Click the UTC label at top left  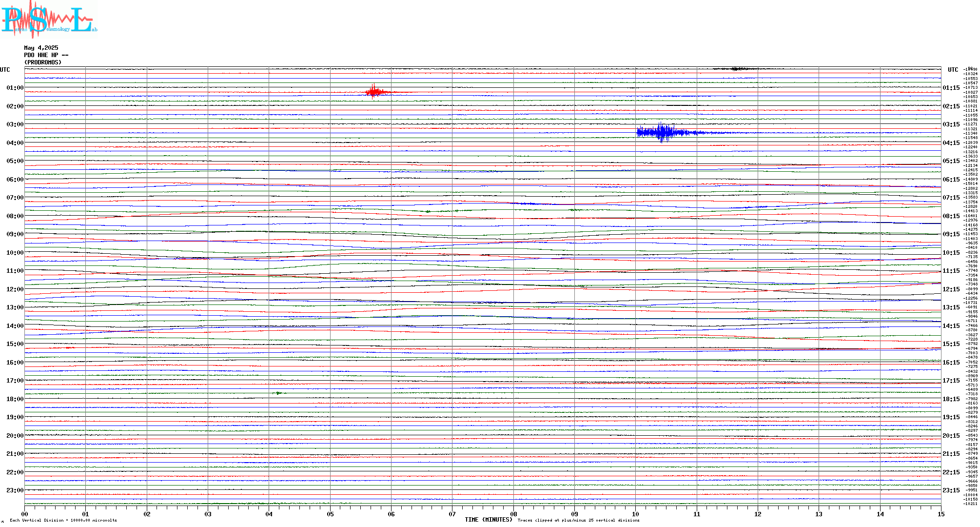5,70
